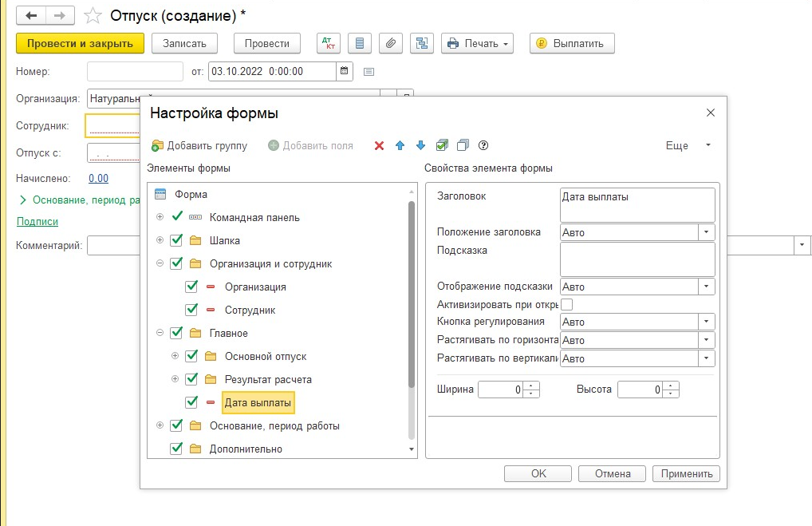Open the Печать dropdown menu
The height and width of the screenshot is (526, 812).
coord(478,44)
